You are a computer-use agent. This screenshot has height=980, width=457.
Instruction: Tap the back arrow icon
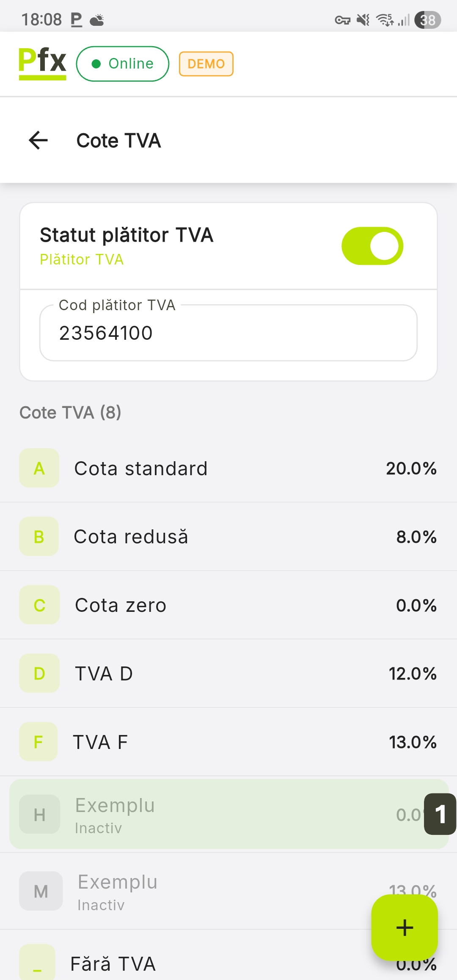click(38, 140)
